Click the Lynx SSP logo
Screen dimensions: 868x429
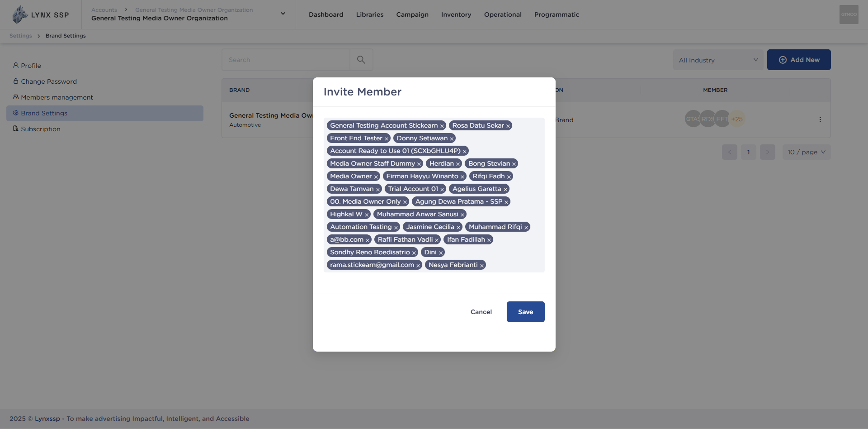point(41,14)
